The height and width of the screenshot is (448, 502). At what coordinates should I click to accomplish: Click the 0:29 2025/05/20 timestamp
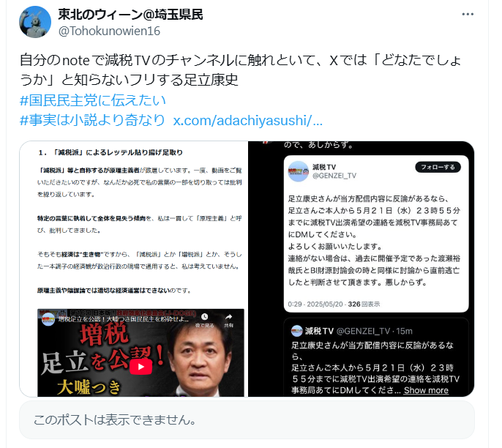click(315, 305)
